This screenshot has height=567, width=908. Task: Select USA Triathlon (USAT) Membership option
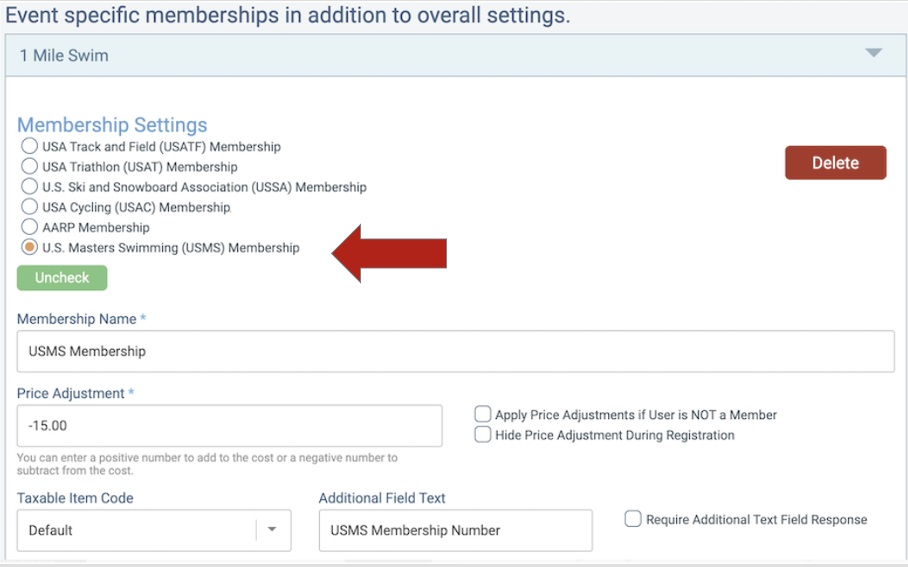pos(30,167)
